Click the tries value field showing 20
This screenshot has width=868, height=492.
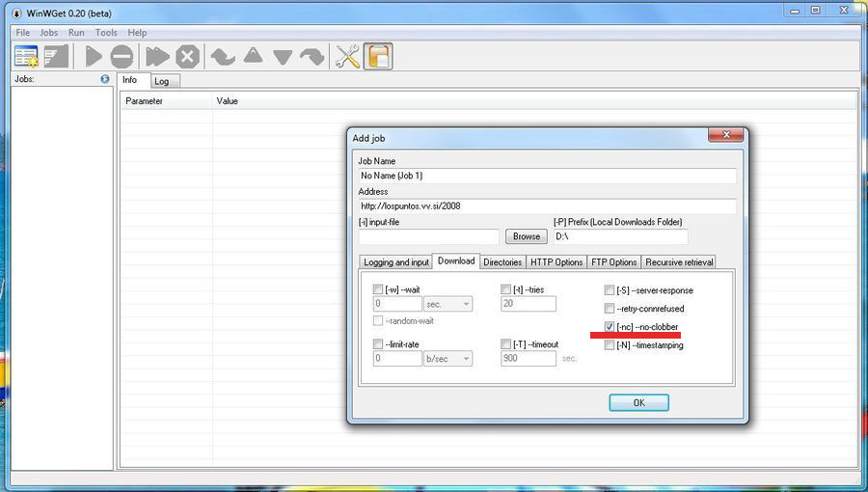(x=529, y=303)
